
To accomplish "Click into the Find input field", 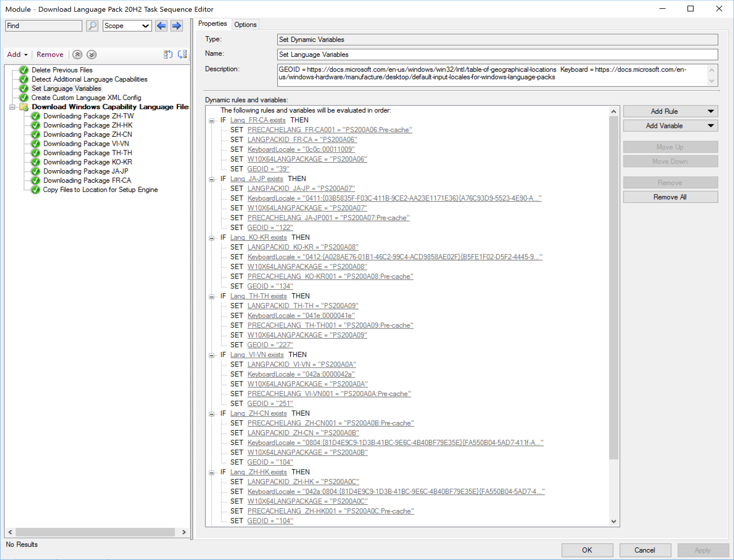I will (x=44, y=26).
